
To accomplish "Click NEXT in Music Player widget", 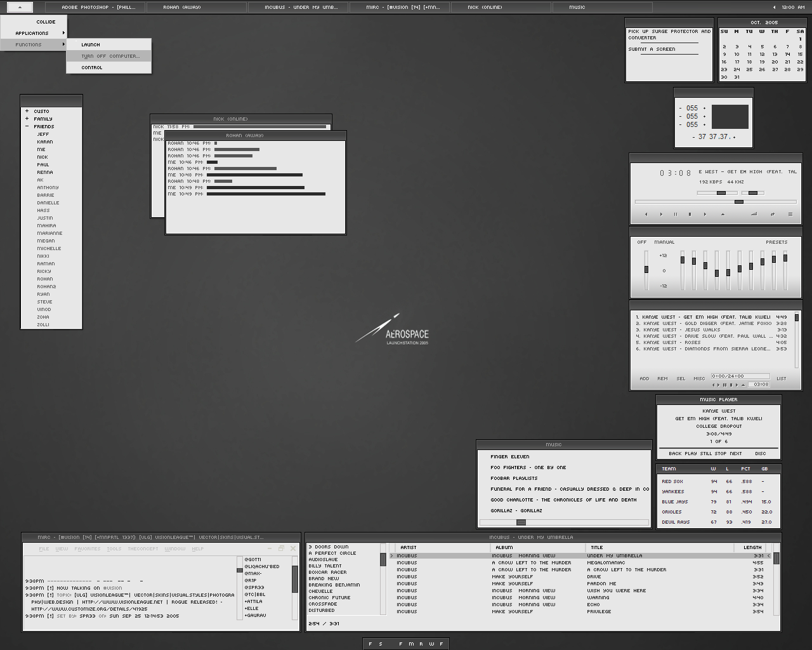I will click(x=736, y=453).
